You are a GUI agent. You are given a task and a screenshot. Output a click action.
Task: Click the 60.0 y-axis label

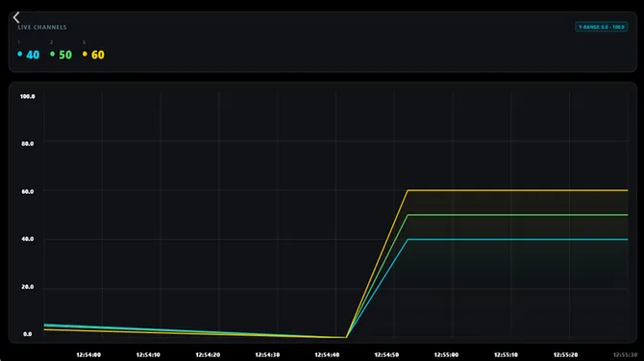tap(28, 191)
